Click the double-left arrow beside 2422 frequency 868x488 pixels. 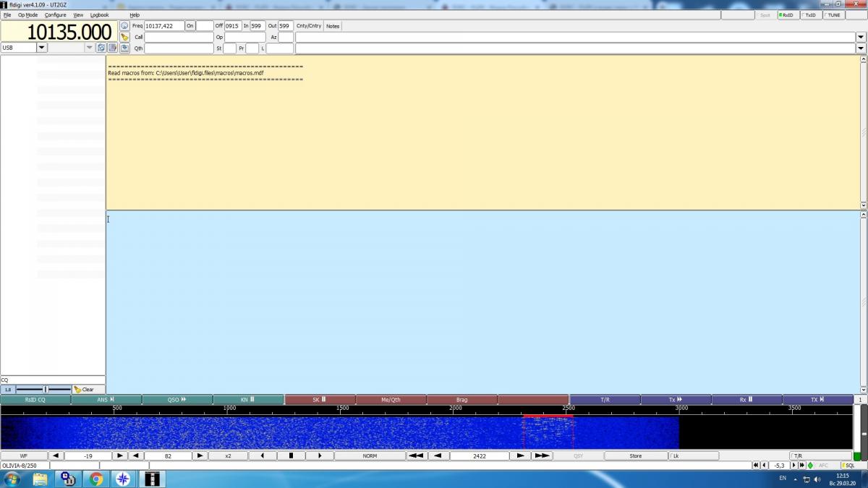tap(416, 456)
